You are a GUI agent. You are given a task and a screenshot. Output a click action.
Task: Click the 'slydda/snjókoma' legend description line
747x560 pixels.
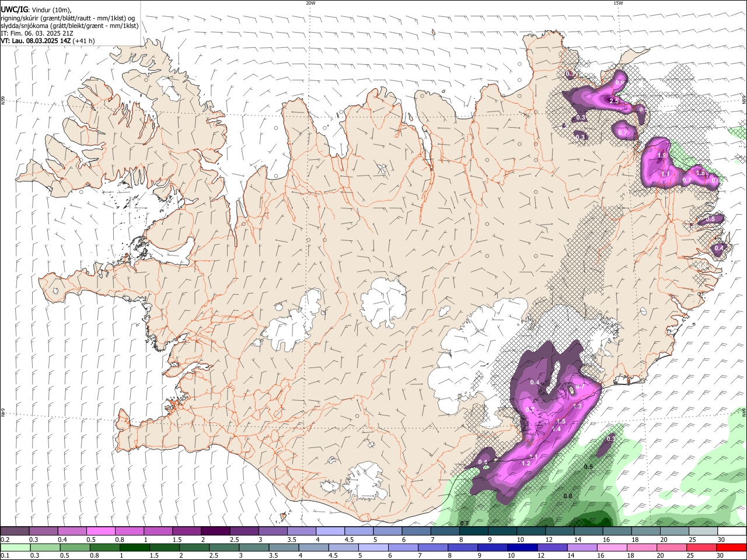point(70,26)
